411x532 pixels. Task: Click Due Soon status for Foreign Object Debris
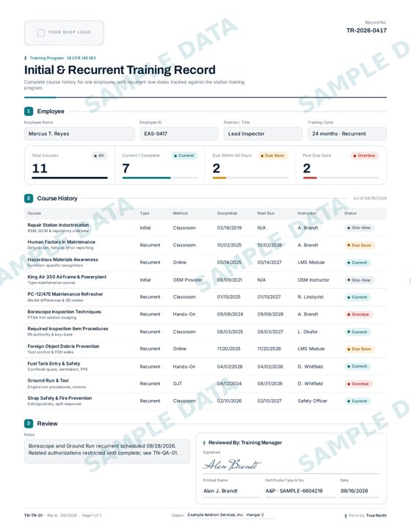[x=359, y=349]
